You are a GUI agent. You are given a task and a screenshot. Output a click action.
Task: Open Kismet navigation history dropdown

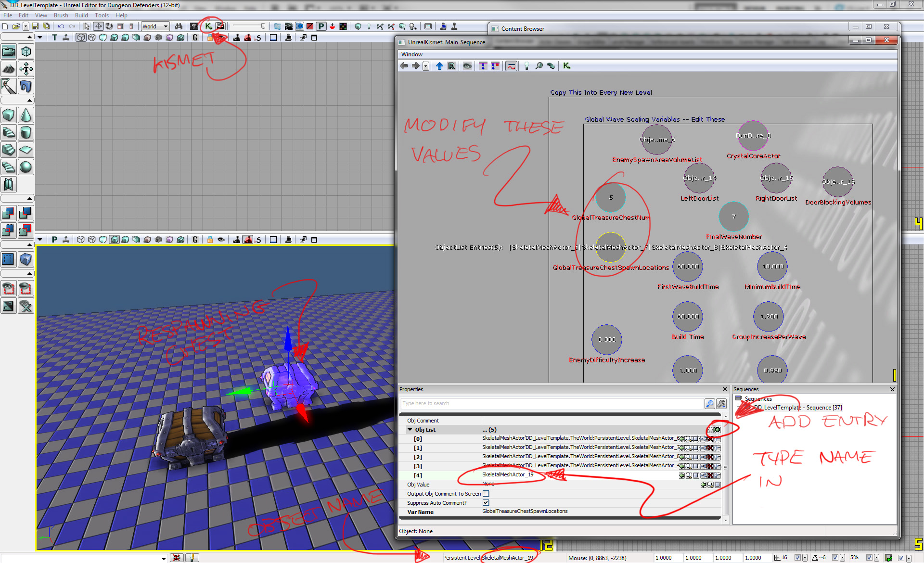[x=426, y=66]
